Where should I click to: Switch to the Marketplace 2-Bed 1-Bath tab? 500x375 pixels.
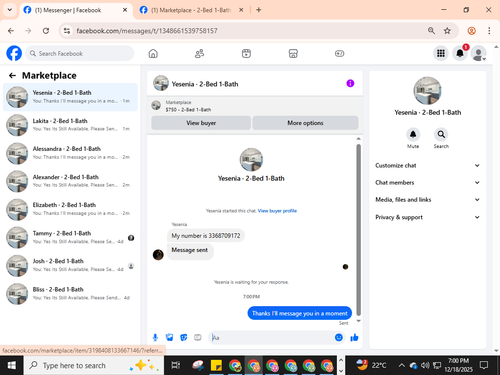click(x=191, y=10)
